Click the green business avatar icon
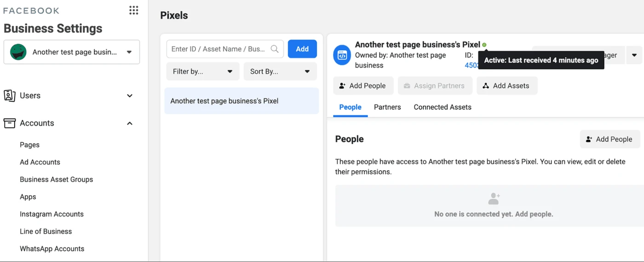The width and height of the screenshot is (644, 262). click(18, 52)
